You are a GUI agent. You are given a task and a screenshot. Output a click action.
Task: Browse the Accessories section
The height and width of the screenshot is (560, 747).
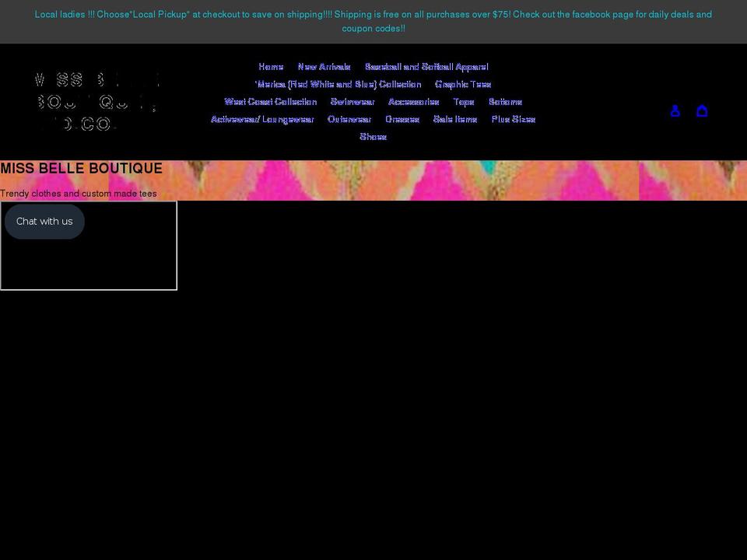(413, 102)
